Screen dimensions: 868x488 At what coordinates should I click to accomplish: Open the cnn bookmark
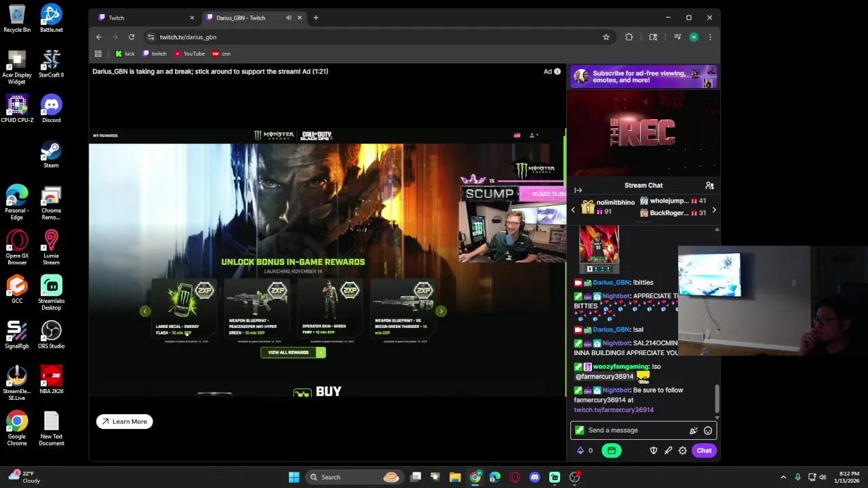222,54
